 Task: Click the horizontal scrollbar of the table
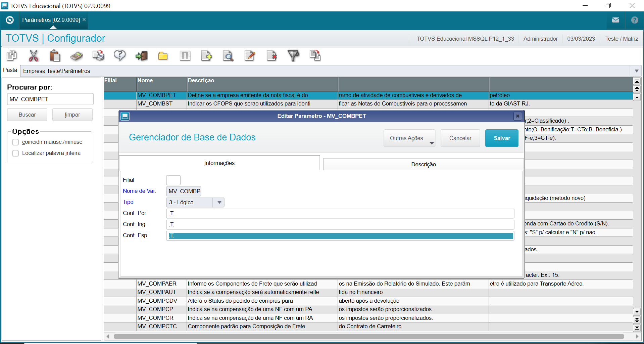point(369,336)
